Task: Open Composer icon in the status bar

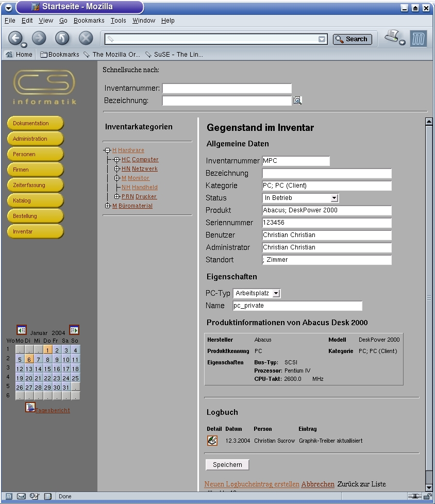Action: point(35,496)
